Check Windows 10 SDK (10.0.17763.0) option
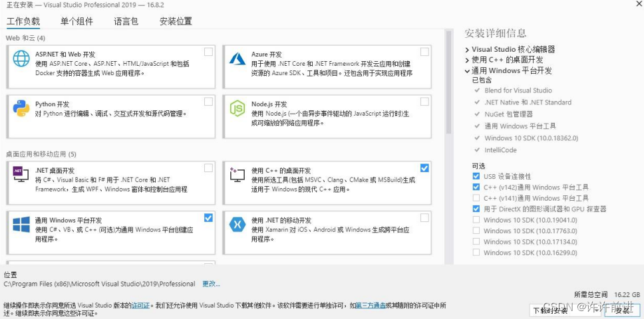This screenshot has width=644, height=319. tap(476, 231)
